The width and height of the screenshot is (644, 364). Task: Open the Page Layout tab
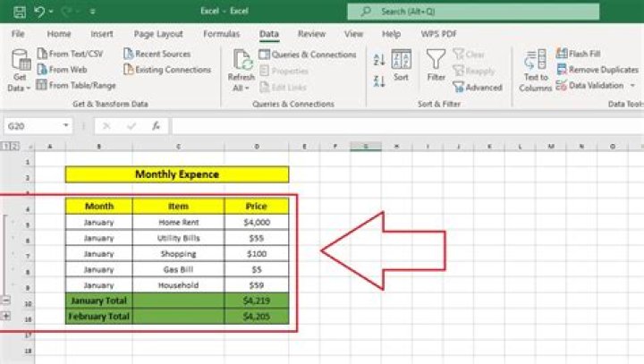(x=158, y=34)
